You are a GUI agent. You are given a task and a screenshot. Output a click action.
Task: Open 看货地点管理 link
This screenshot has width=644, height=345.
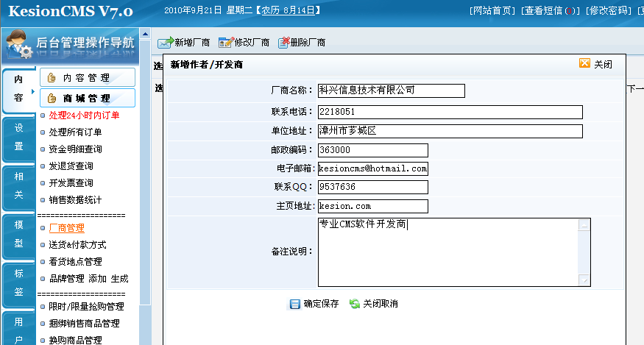click(75, 262)
